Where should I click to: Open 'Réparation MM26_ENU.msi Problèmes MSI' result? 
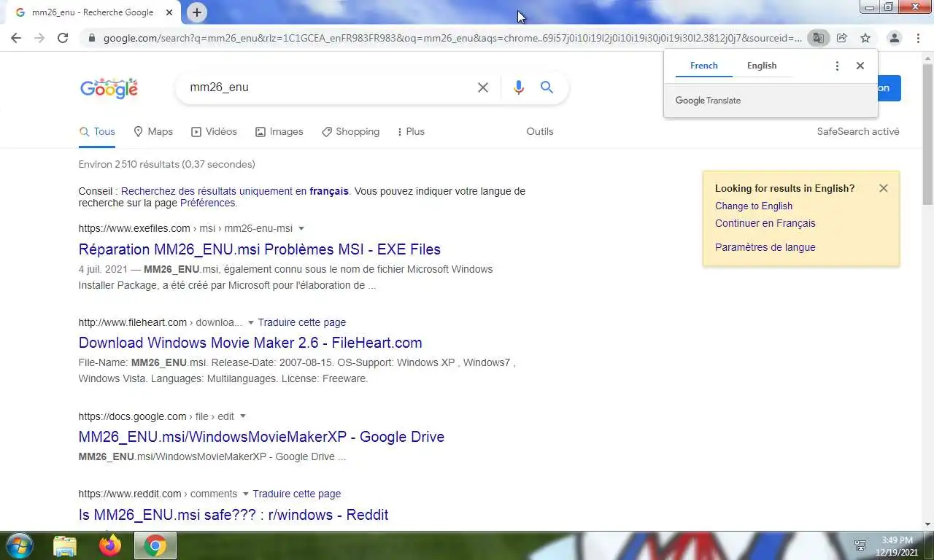(x=260, y=249)
